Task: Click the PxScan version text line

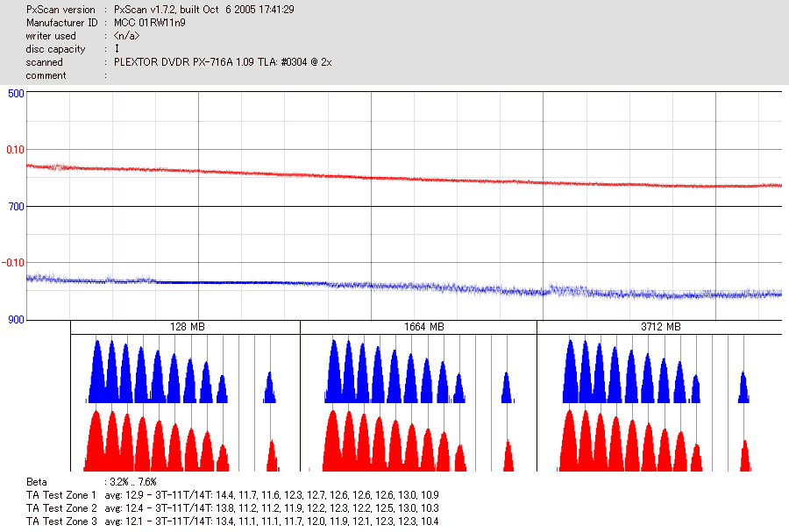Action: tap(160, 10)
